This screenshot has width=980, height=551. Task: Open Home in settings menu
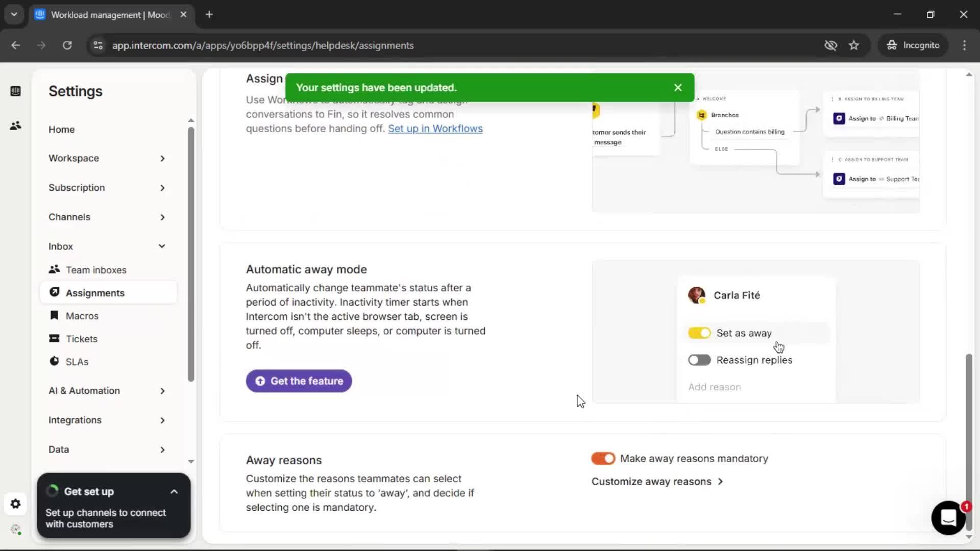tap(61, 130)
